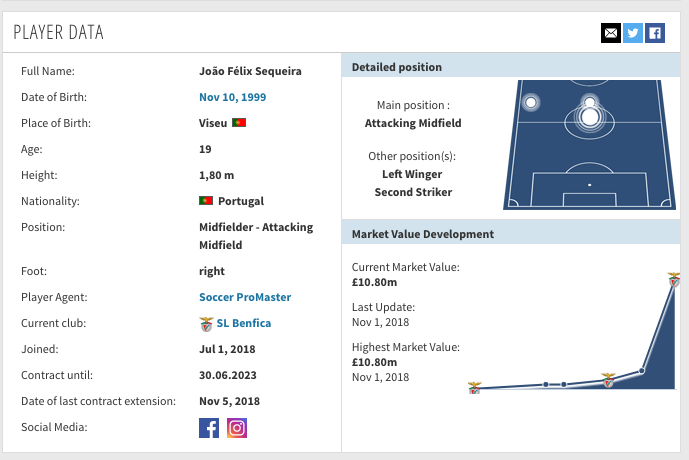
Task: Click the Portugal nationality flag
Action: (206, 201)
